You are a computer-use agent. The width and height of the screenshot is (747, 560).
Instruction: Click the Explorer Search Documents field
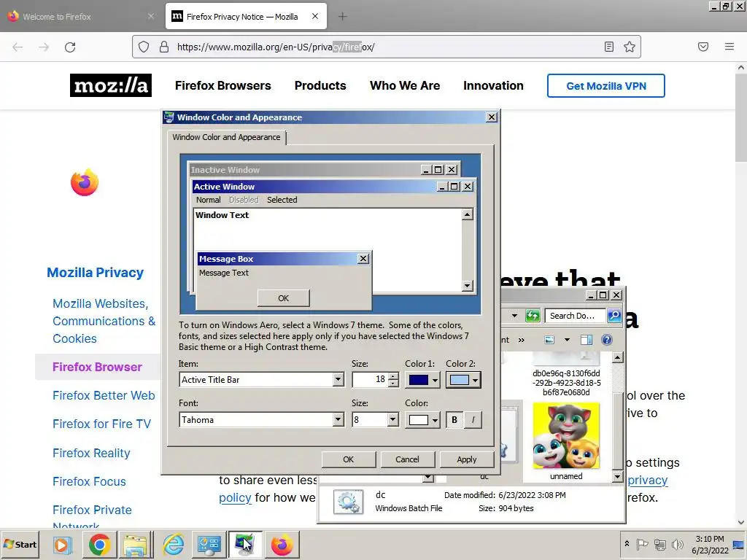576,315
